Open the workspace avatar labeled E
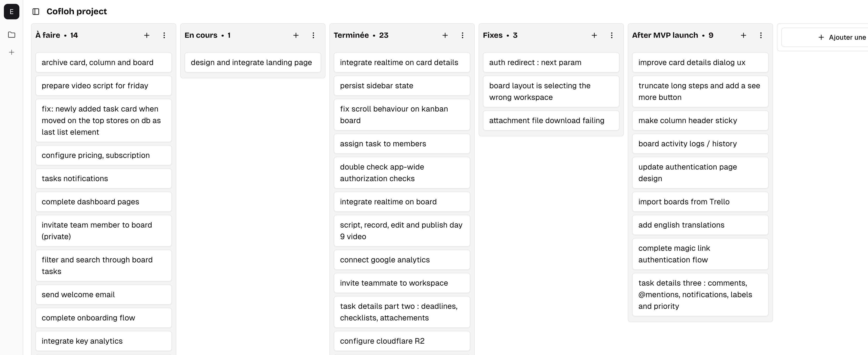This screenshot has width=868, height=355. [x=11, y=12]
